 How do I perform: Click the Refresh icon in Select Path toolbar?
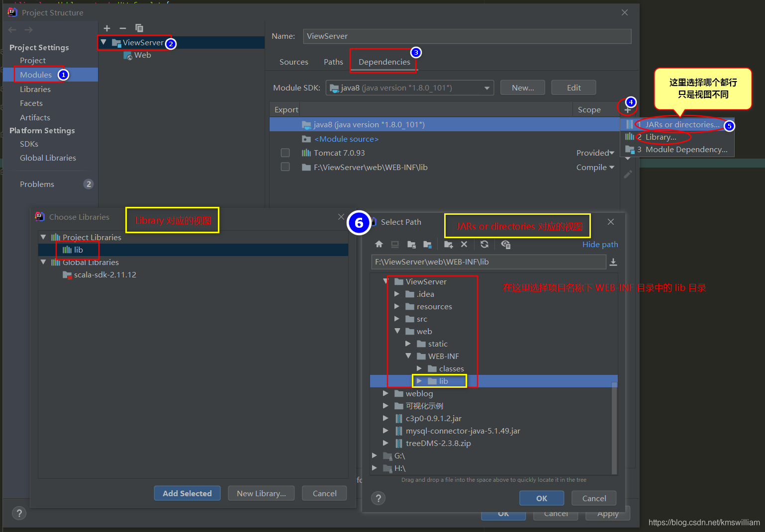click(x=484, y=244)
